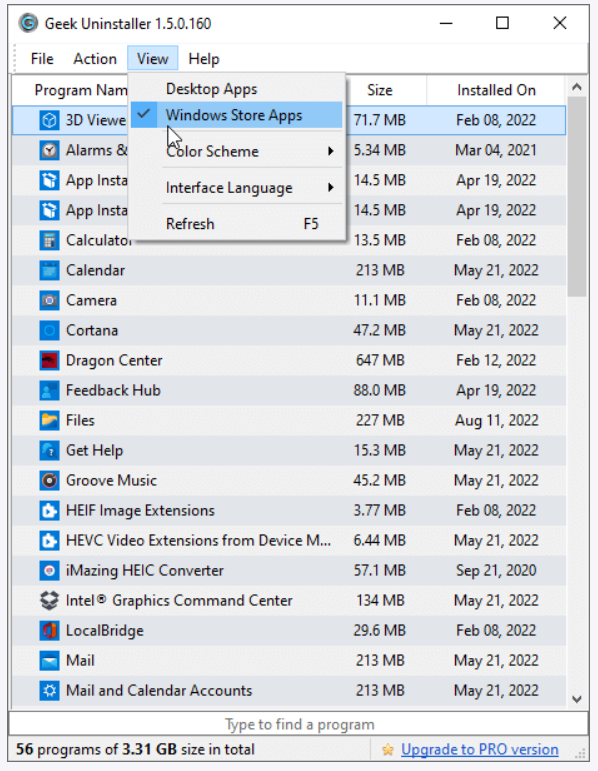The image size is (598, 771).
Task: Click the scroll down arrow of the list
Action: [x=577, y=699]
